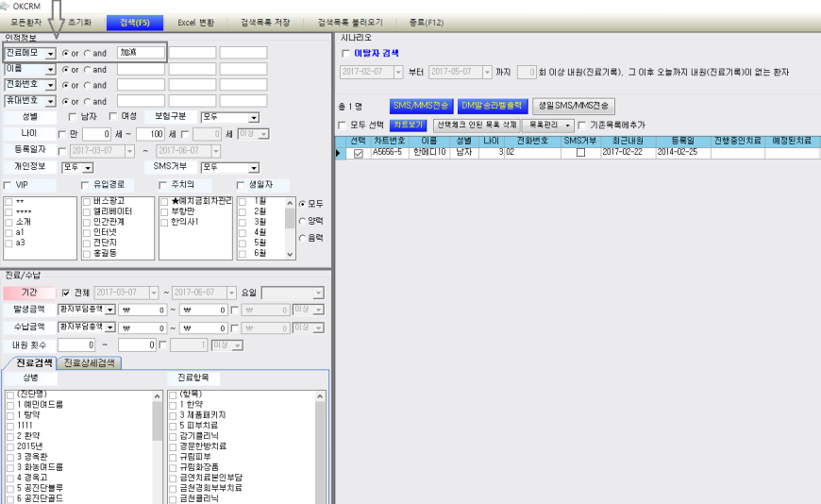
Task: Click the 진료메모 first text input
Action: [141, 53]
